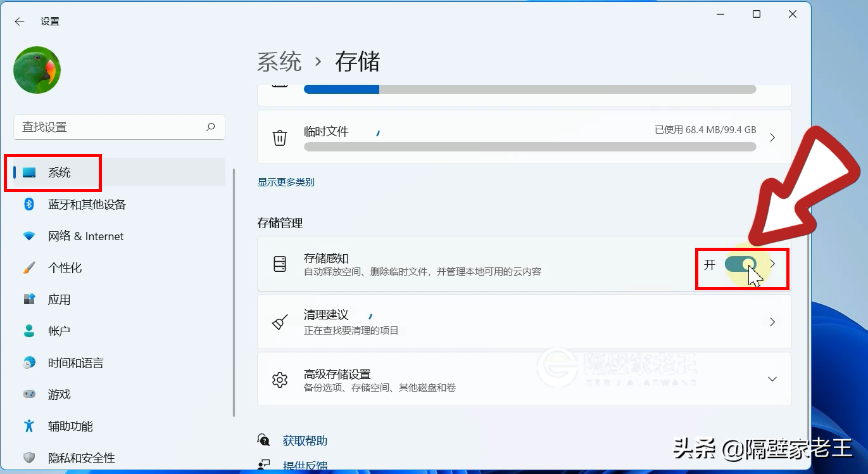Image resolution: width=868 pixels, height=474 pixels.
Task: Click the temporary files usage progress bar
Action: coord(530,146)
